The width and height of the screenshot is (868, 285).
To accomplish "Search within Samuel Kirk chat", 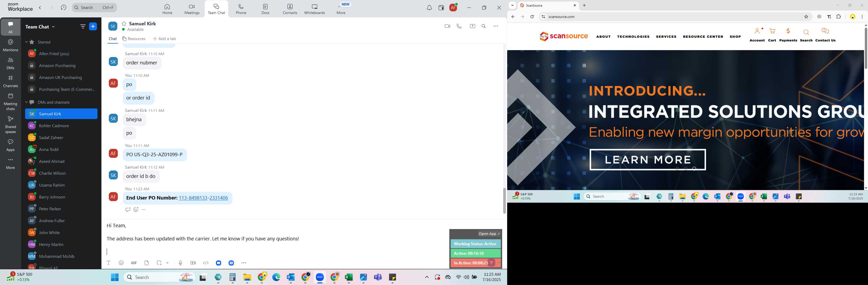I will pos(484,26).
